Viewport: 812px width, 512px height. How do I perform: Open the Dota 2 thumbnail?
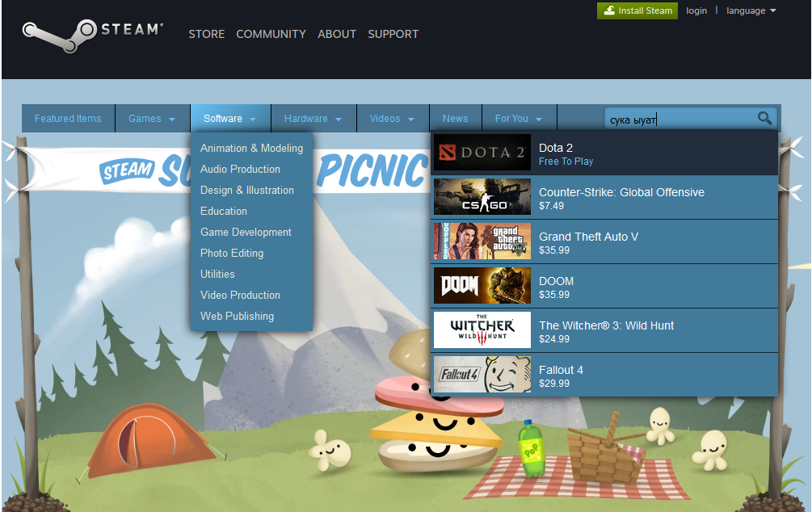pyautogui.click(x=482, y=152)
